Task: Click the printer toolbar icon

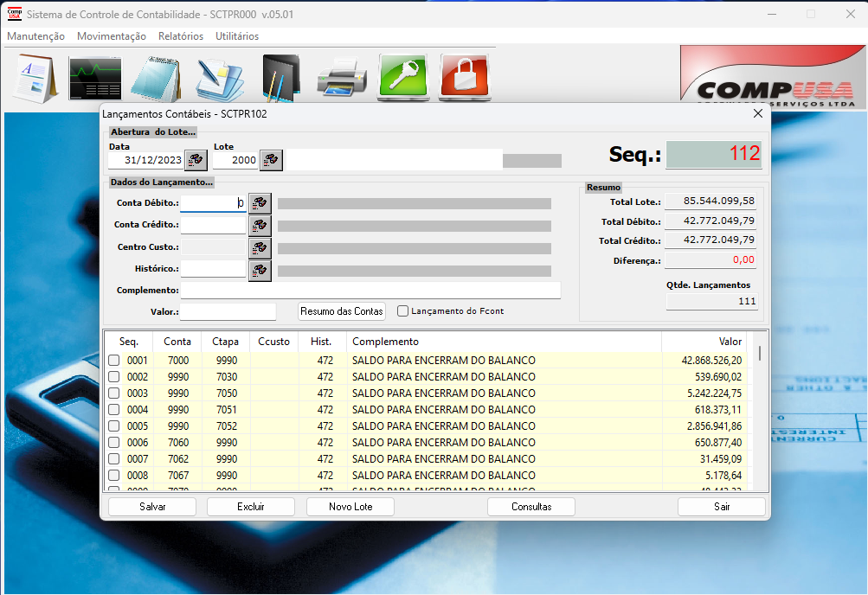Action: coord(342,78)
